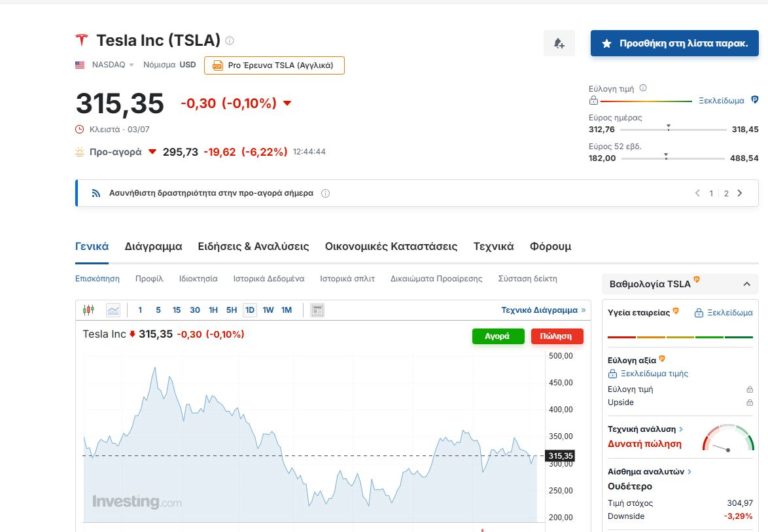Viewport: 768px width, 532px height.
Task: Click the info icon beside Εύλογη τιμή
Action: coord(642,89)
